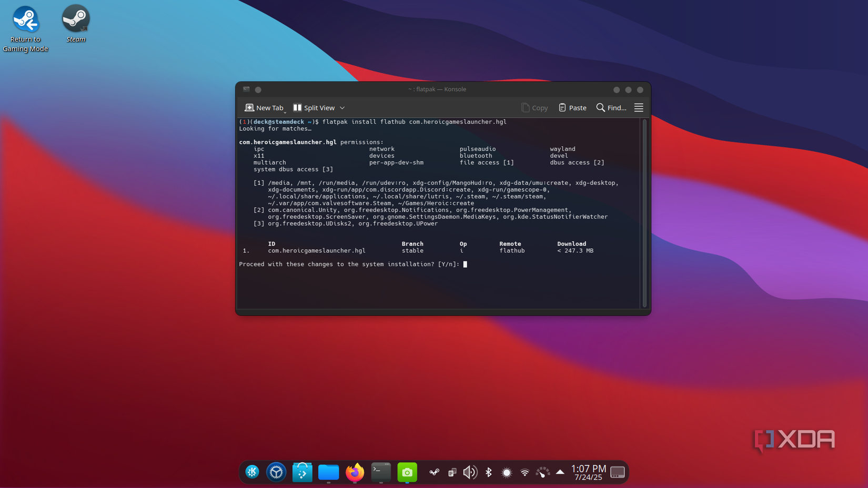
Task: Click the 'flathub' remote value in the table
Action: coord(512,251)
